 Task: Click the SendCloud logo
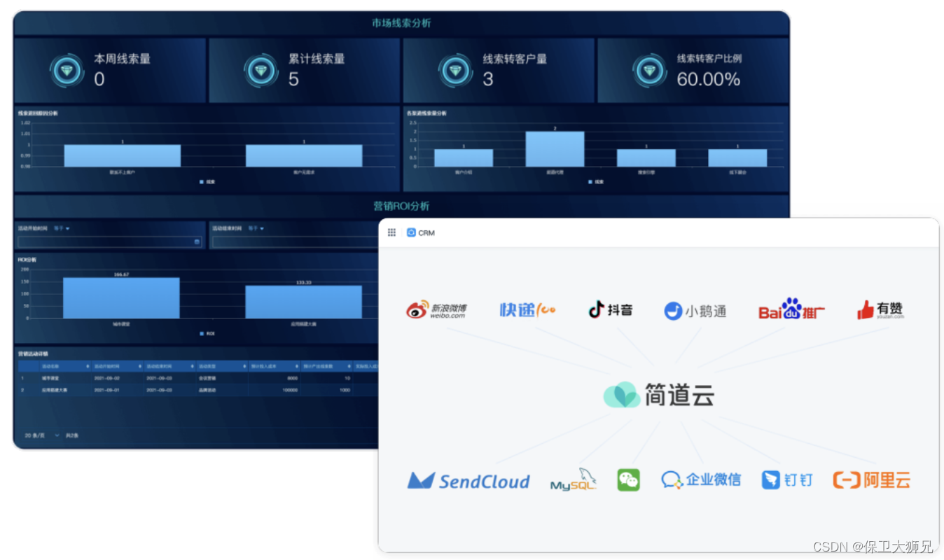tap(468, 481)
